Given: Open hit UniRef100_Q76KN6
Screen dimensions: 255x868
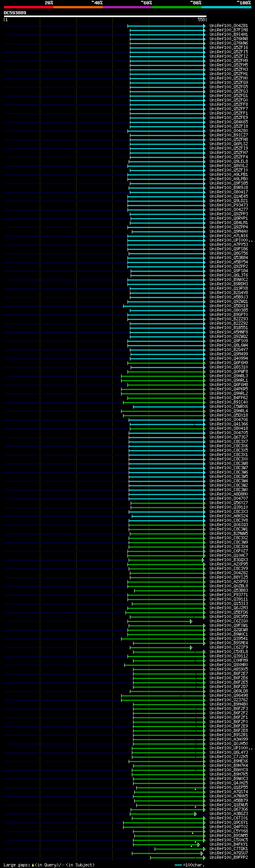Looking at the screenshot, I should tap(229, 43).
